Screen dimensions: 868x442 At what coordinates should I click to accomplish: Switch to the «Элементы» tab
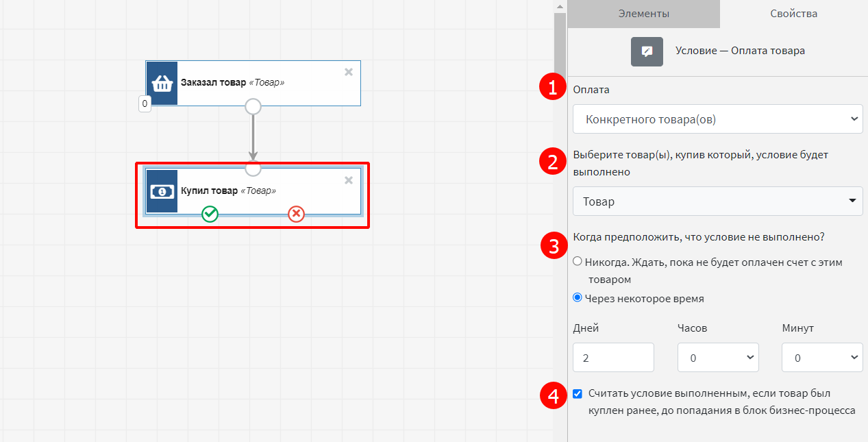(x=643, y=14)
